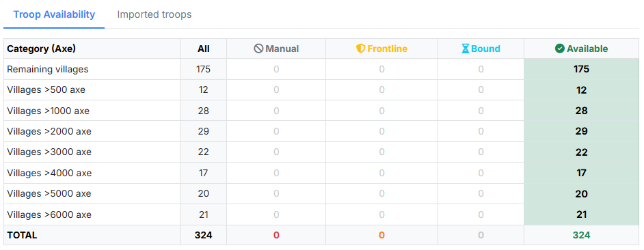Click Manual value 0 for >6000 axe

click(276, 214)
